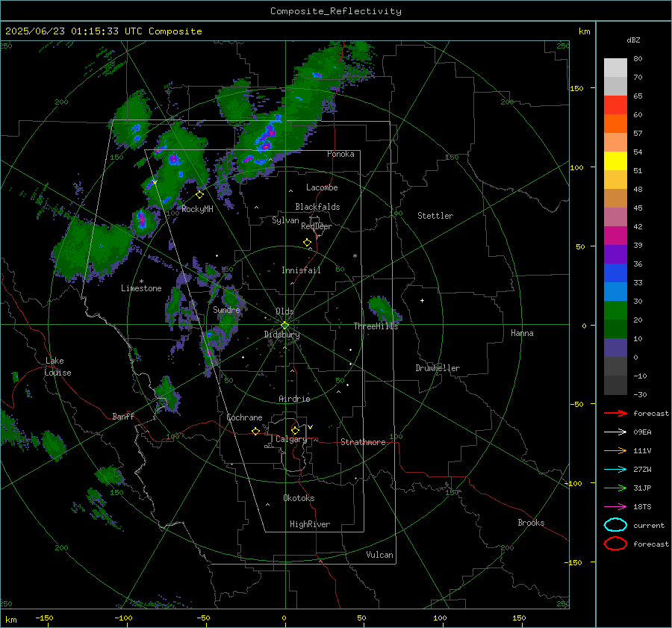
Task: Click the current legend label
Action: pos(649,526)
